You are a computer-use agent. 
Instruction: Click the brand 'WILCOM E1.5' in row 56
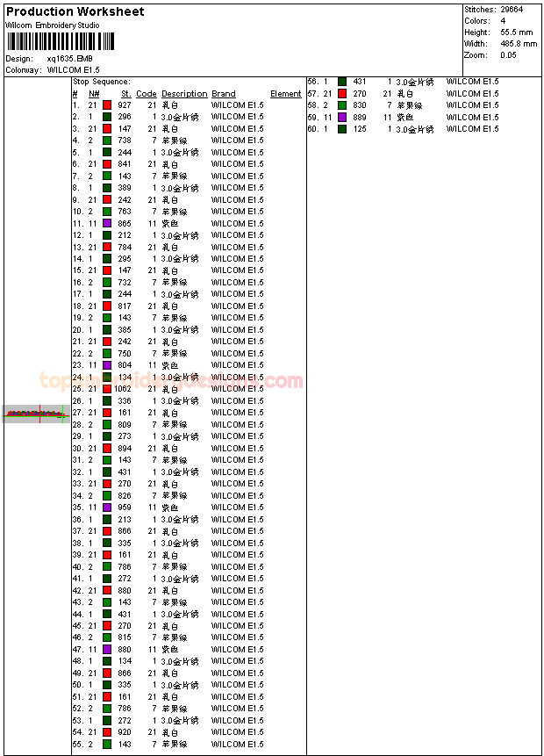click(472, 82)
